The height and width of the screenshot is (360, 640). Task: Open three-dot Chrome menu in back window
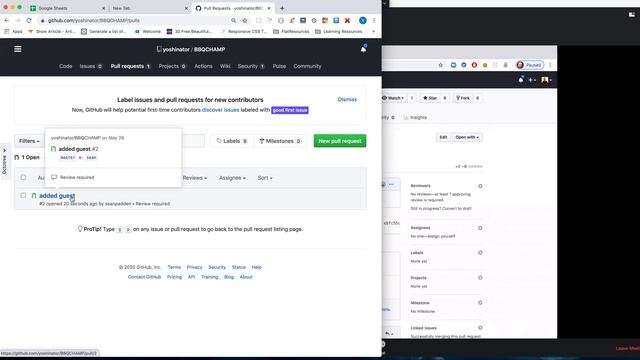click(x=550, y=65)
